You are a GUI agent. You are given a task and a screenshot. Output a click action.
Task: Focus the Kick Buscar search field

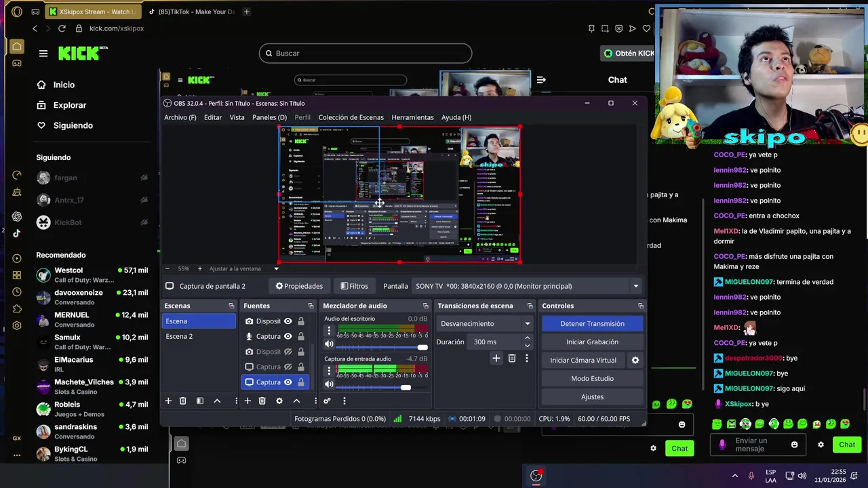366,54
